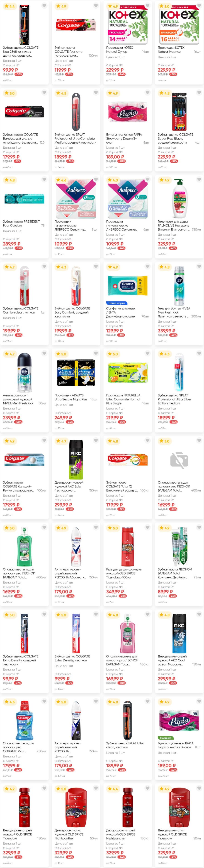The image size is (204, 868).
Task: Click the 4.9 rating on COLGATE Гранат paste
Action: click(x=61, y=6)
